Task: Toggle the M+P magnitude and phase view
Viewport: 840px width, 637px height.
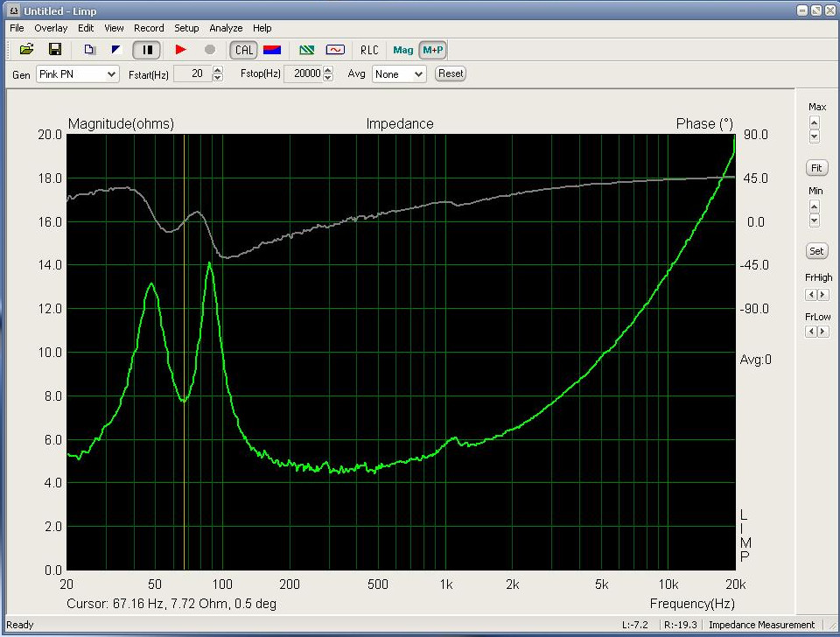Action: pos(433,50)
